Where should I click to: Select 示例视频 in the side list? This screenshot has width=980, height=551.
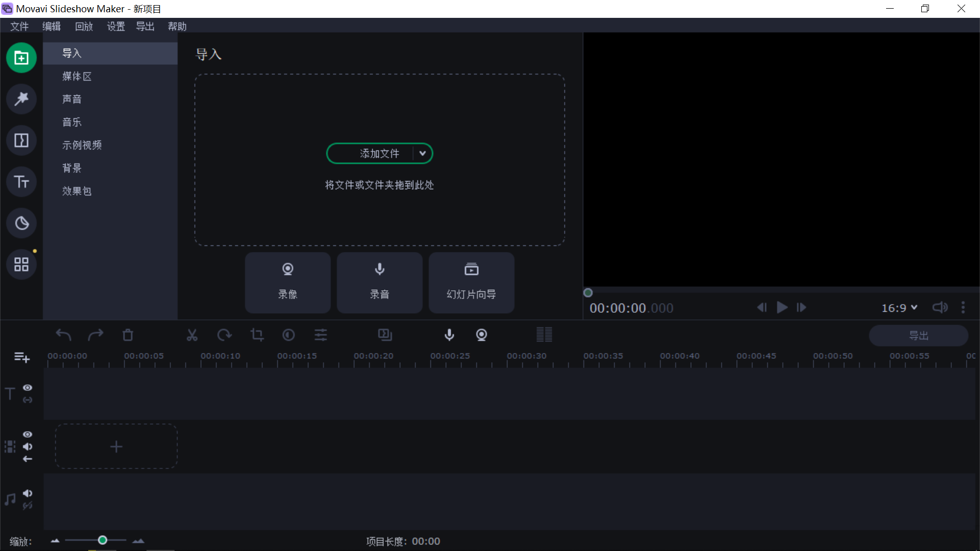click(x=110, y=145)
